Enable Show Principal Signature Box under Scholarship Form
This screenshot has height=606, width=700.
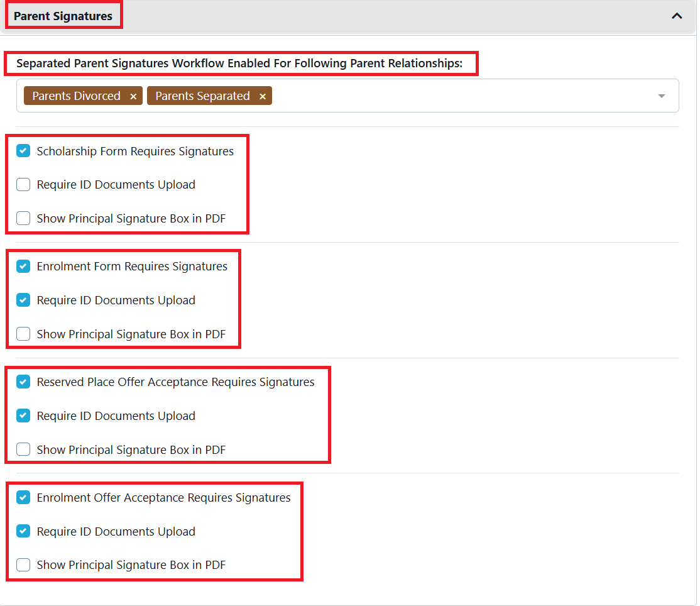23,219
